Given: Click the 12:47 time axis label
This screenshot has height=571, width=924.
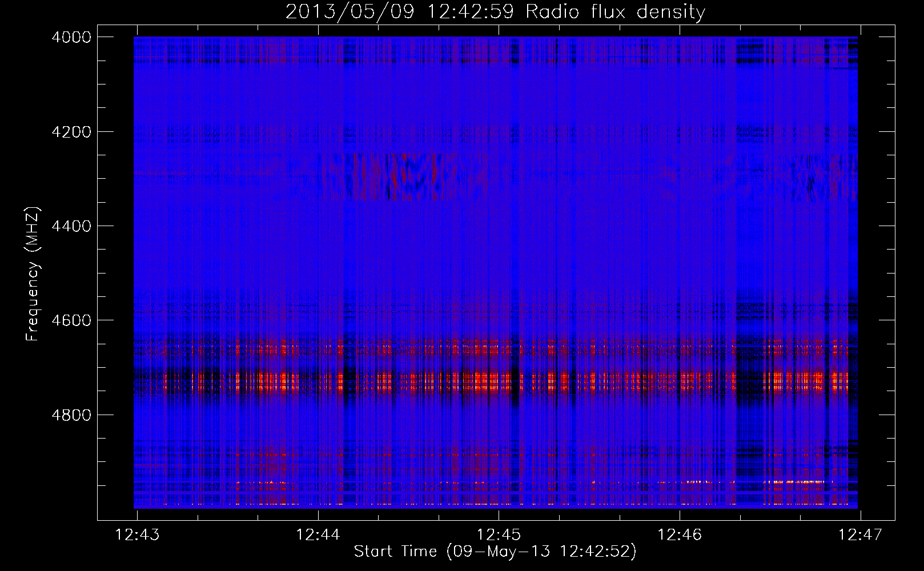Looking at the screenshot, I should (860, 534).
